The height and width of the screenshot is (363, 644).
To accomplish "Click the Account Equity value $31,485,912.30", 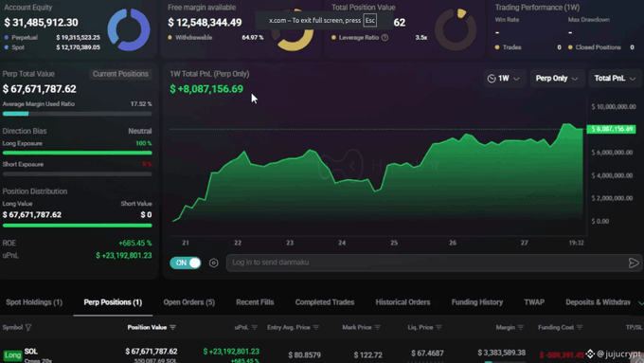I will click(x=41, y=23).
